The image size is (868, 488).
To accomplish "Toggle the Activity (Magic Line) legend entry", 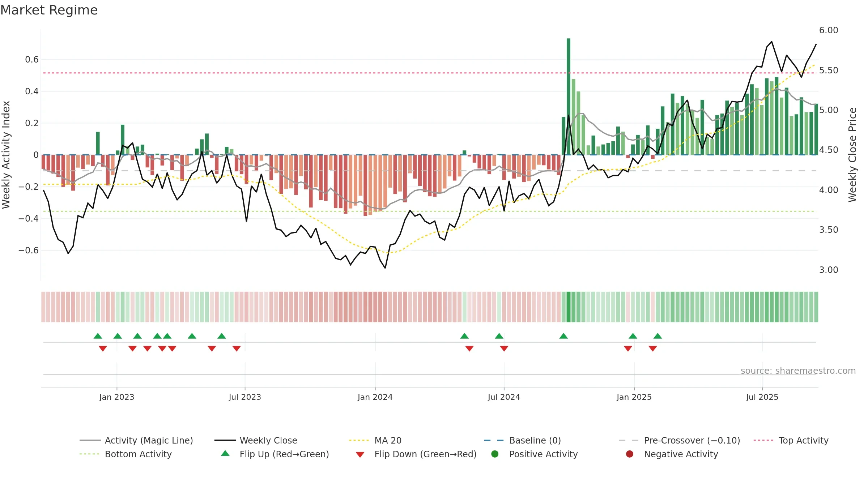I will point(136,440).
